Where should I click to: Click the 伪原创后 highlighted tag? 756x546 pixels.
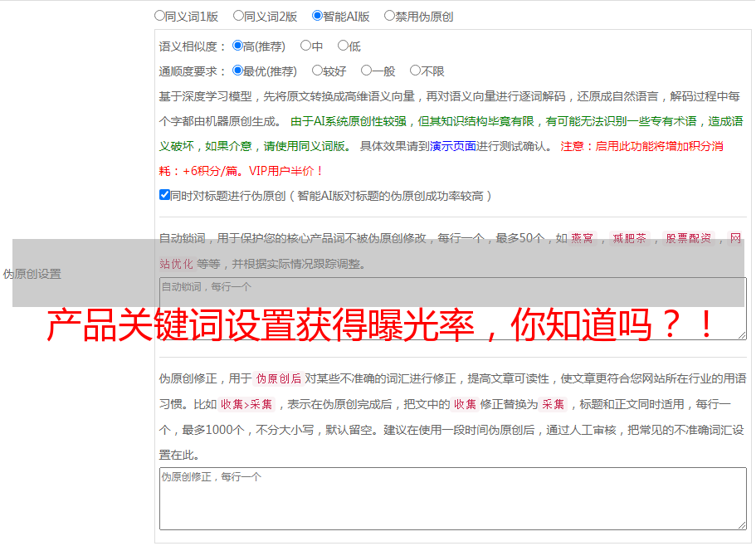[278, 378]
